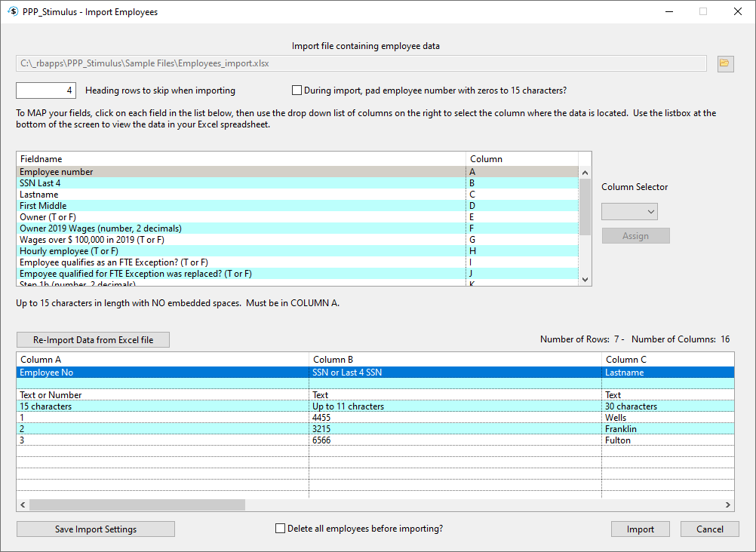The image size is (756, 552).
Task: Click the left arrow of the horizontal scrollbar
Action: click(x=22, y=504)
